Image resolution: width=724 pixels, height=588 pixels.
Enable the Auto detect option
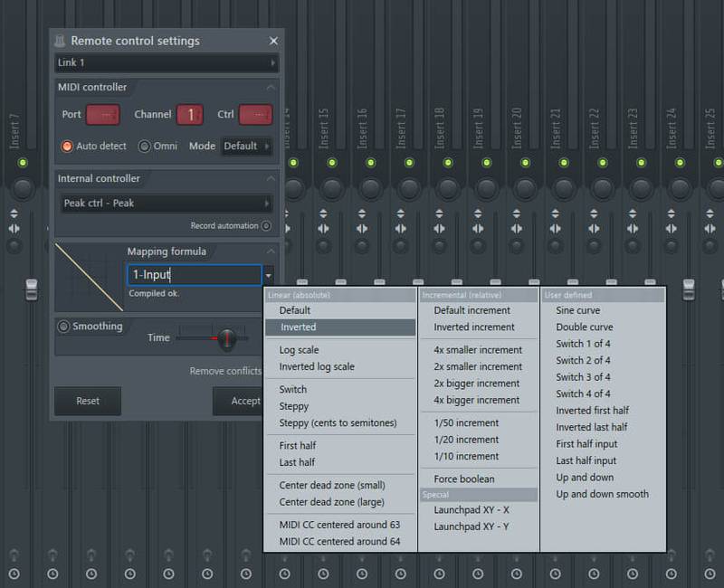point(67,147)
